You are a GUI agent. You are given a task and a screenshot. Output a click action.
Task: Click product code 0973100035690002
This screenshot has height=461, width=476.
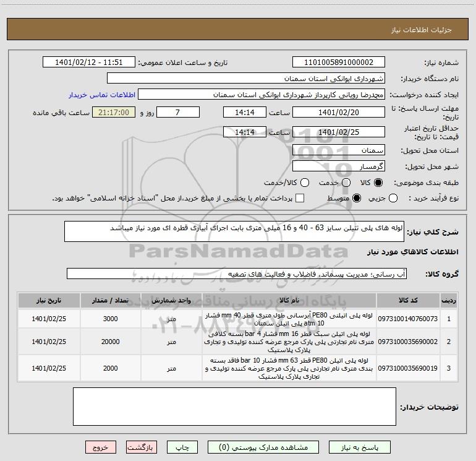click(x=408, y=342)
